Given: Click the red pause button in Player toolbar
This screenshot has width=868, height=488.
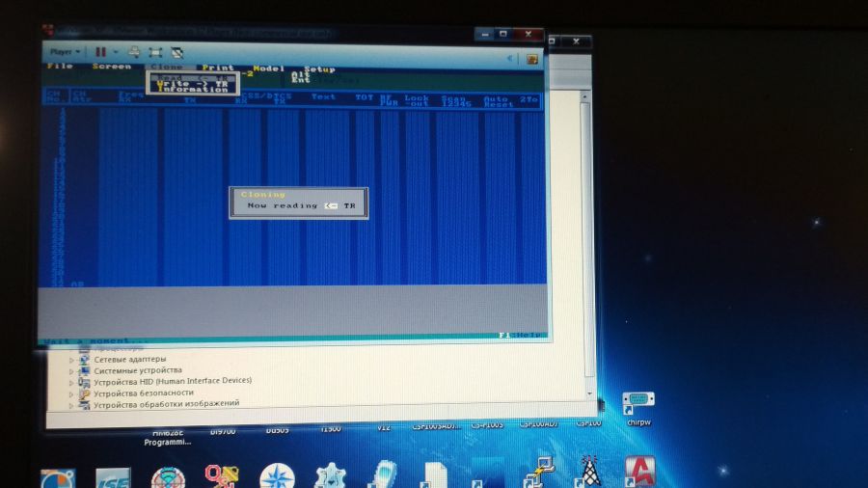Looking at the screenshot, I should point(100,51).
